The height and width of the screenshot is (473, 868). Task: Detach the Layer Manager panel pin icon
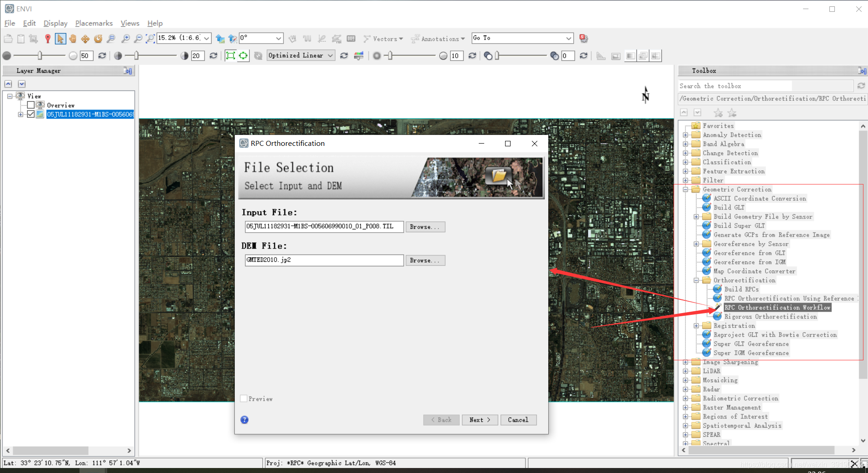click(128, 71)
